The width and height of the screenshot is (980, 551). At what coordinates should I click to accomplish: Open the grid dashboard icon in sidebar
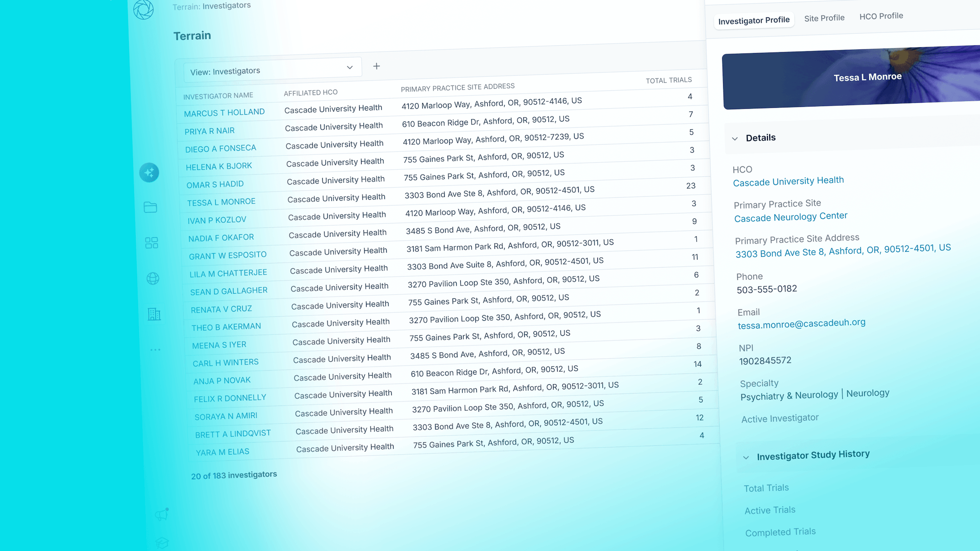click(x=151, y=243)
